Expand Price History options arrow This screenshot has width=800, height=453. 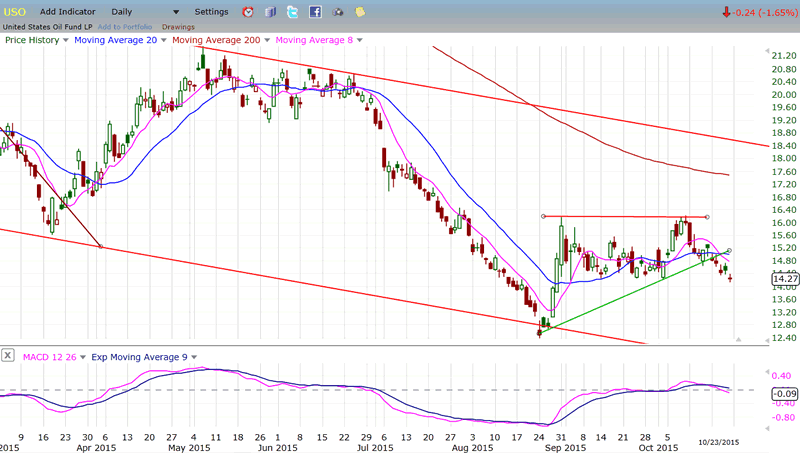pos(66,40)
